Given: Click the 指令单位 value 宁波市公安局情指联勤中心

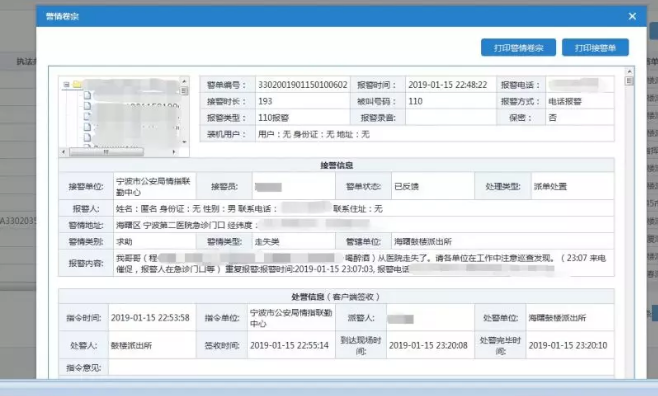Looking at the screenshot, I should [x=291, y=318].
